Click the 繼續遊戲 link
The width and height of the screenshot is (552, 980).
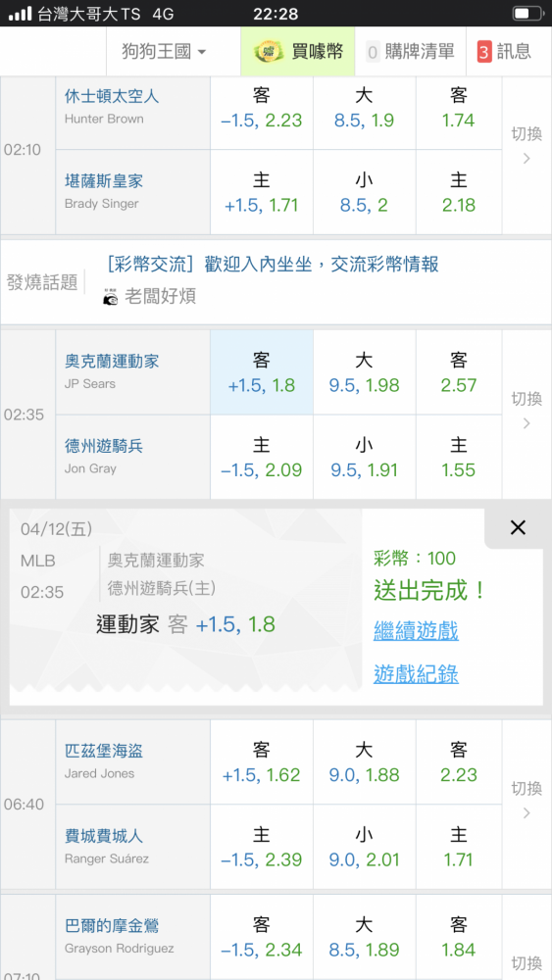pyautogui.click(x=416, y=631)
